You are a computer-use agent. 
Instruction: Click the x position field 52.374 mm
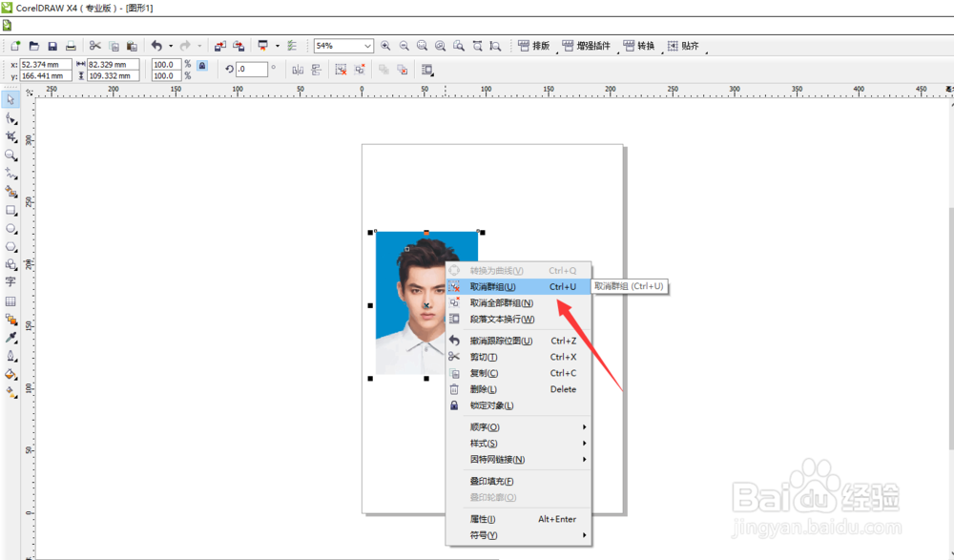coord(46,65)
